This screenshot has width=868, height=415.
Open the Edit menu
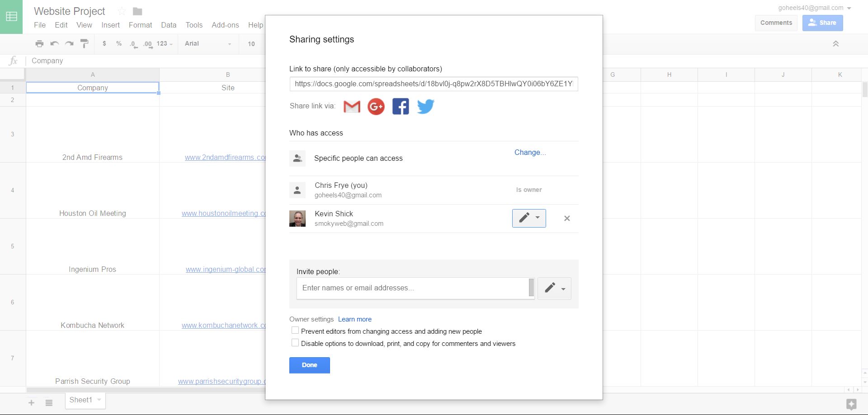tap(61, 25)
